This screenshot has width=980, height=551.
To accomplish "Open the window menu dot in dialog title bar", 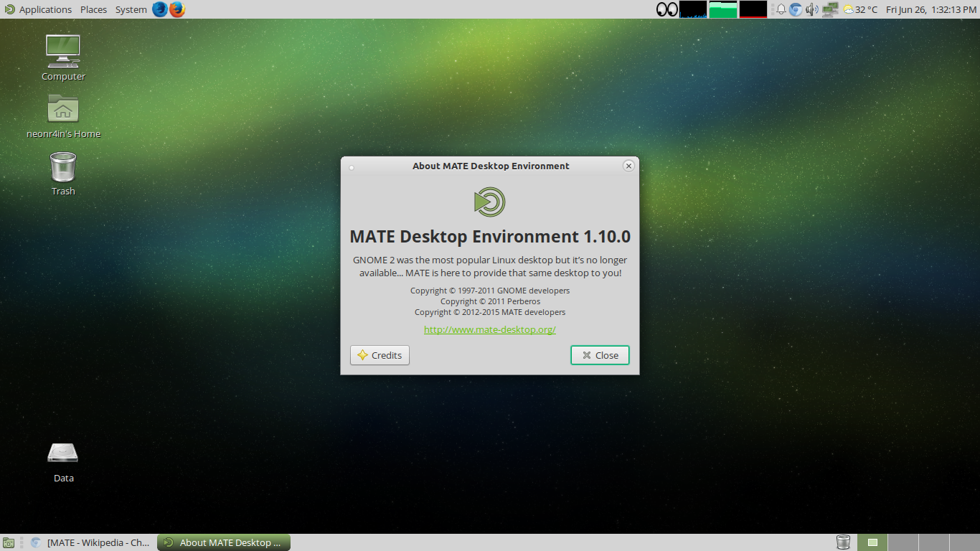I will pos(352,167).
